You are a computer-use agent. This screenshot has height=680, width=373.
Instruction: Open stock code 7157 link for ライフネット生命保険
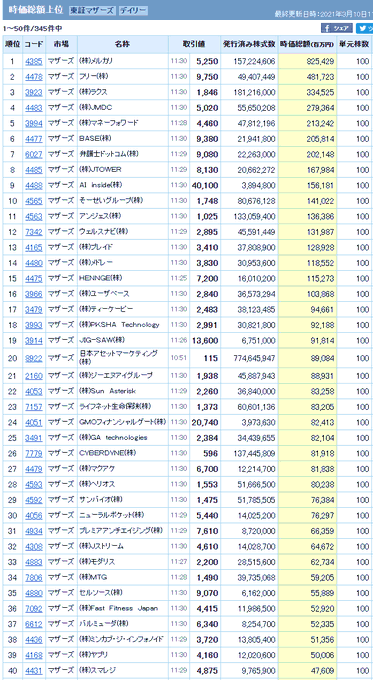33,407
